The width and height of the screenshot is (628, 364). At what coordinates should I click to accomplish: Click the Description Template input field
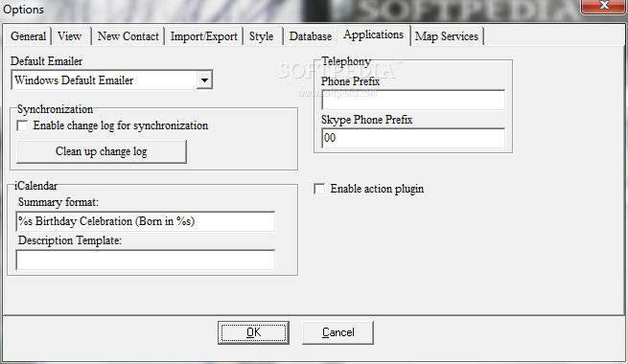pos(146,260)
